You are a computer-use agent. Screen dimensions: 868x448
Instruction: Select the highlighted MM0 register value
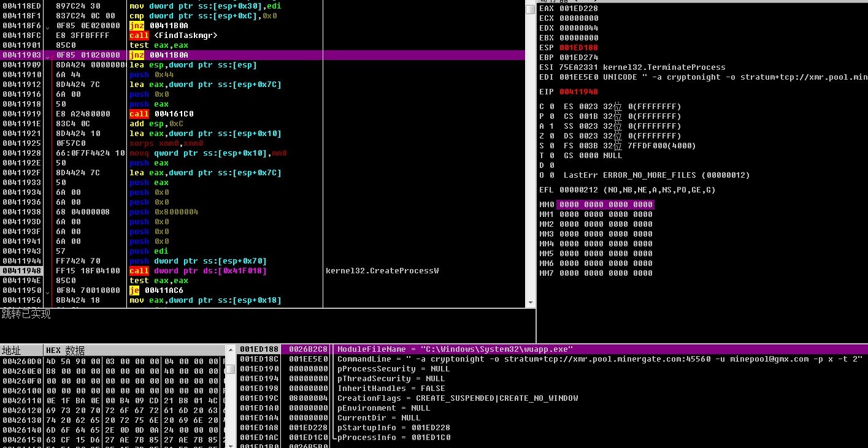[x=605, y=205]
